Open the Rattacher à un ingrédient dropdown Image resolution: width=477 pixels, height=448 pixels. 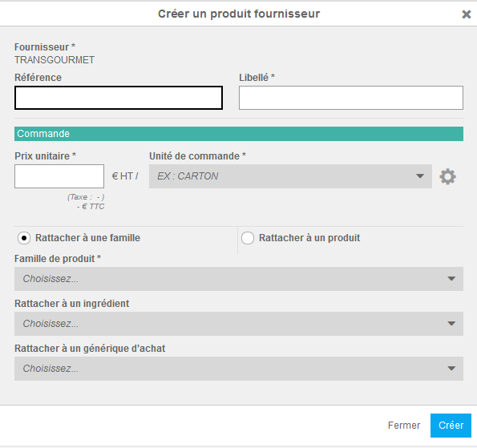click(239, 324)
